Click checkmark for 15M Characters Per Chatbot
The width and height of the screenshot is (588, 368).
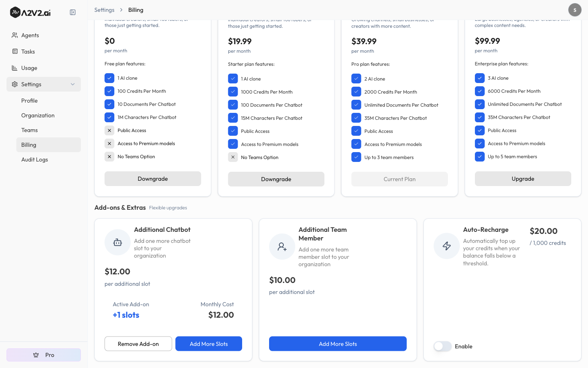[x=233, y=118]
